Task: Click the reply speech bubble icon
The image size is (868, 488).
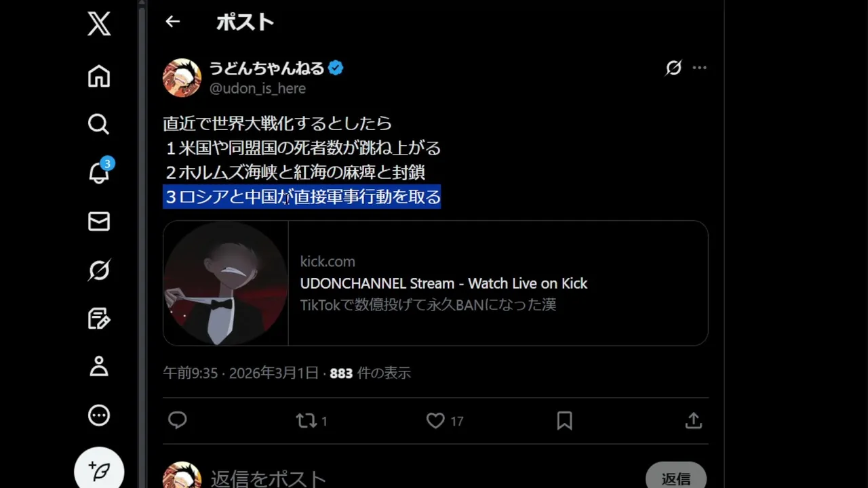Action: click(178, 421)
